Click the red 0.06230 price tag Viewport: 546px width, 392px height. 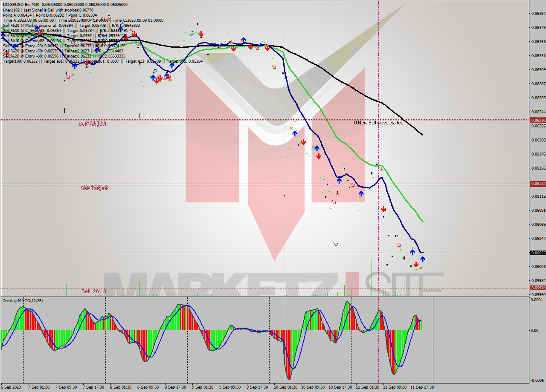pos(537,120)
